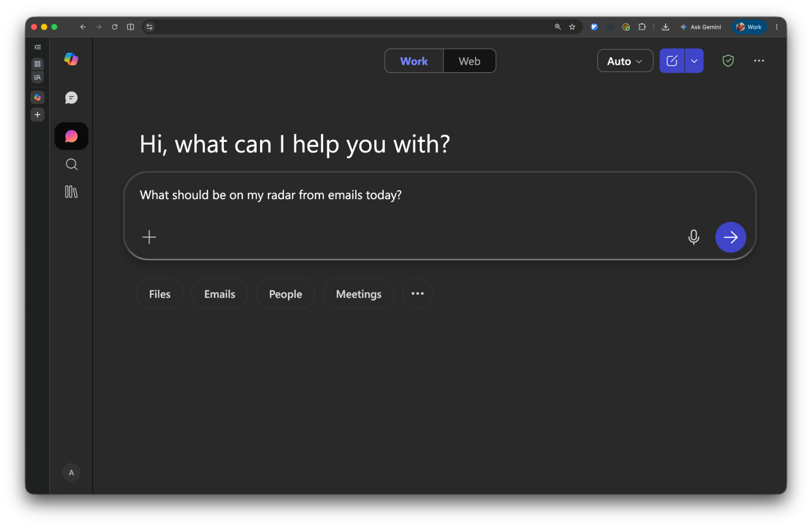Click the colorful round extension icon
The image size is (812, 527).
coord(626,27)
